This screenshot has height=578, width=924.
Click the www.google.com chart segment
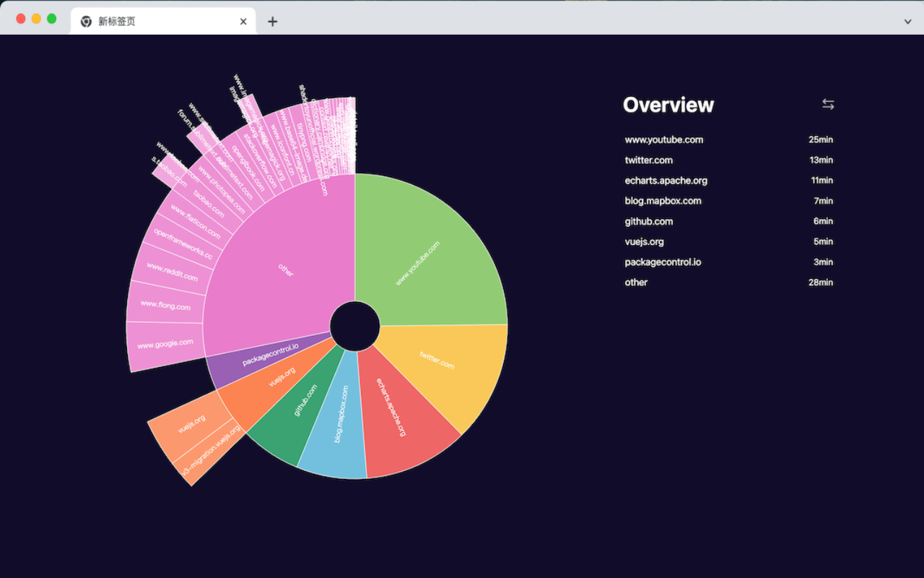pyautogui.click(x=165, y=345)
